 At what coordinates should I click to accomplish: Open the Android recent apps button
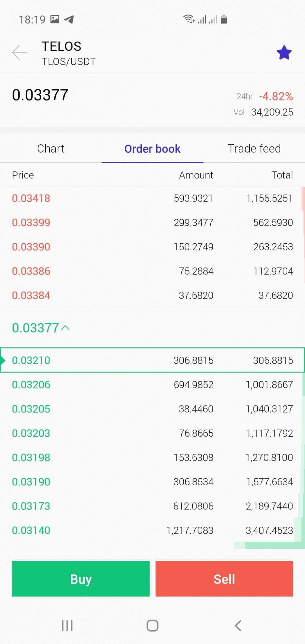[67, 626]
